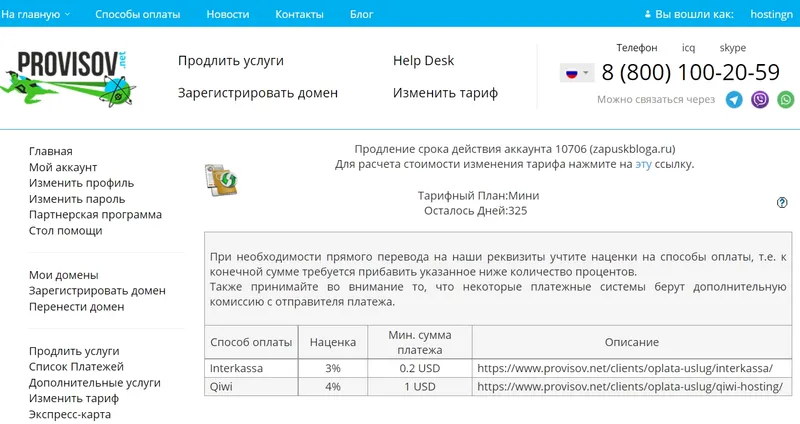
Task: Click user icon beside 'Вы вошли как'
Action: (647, 14)
